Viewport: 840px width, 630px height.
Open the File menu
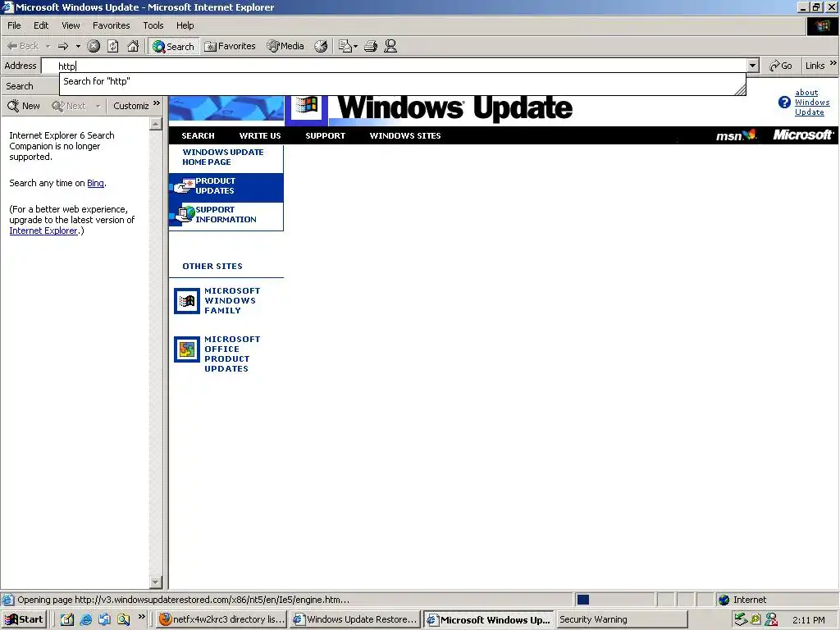tap(14, 25)
